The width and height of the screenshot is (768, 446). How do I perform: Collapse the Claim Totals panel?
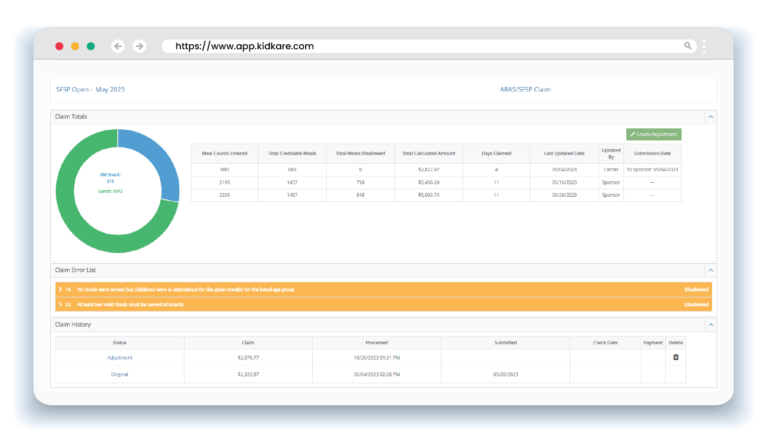point(710,117)
